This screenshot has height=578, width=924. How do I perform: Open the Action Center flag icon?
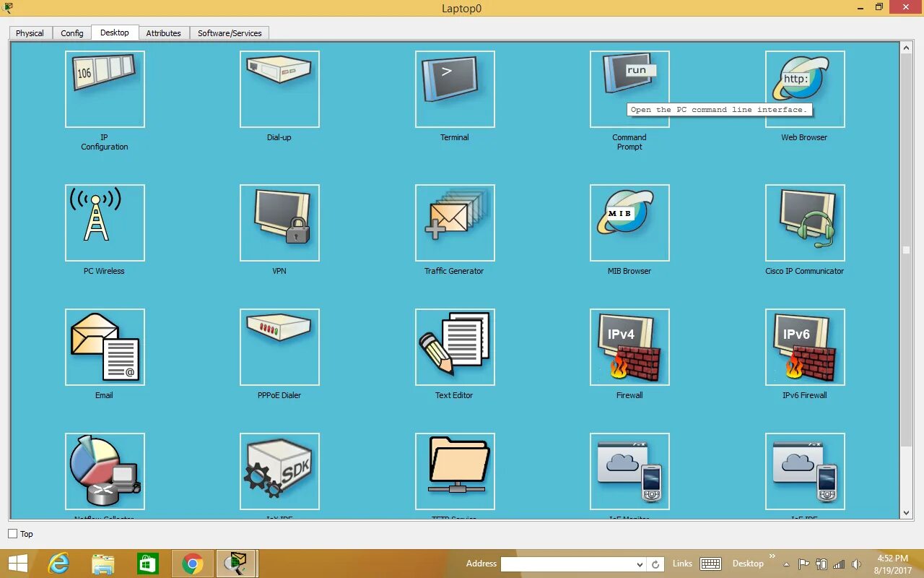(804, 564)
